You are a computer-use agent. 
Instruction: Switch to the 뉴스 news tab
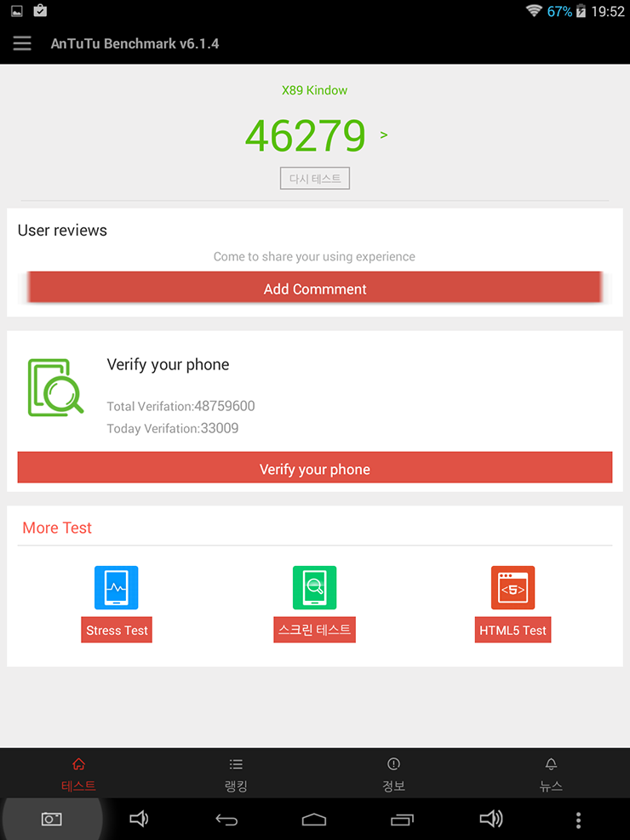click(551, 774)
